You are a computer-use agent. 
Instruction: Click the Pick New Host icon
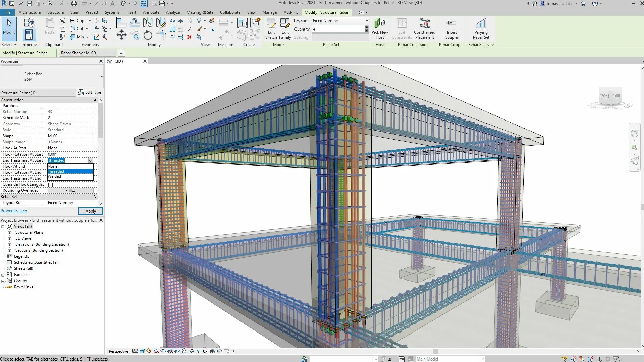click(379, 23)
